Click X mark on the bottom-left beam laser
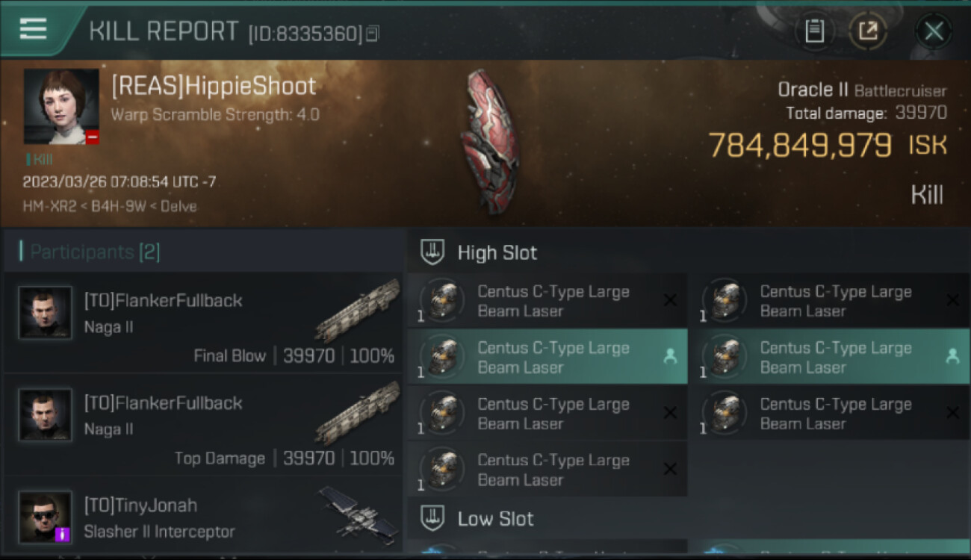 pos(670,469)
